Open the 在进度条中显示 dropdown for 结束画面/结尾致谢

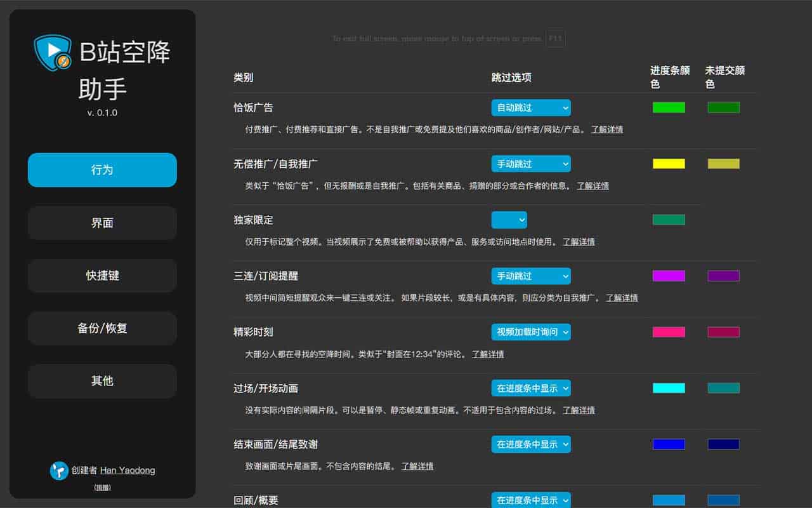coord(531,444)
